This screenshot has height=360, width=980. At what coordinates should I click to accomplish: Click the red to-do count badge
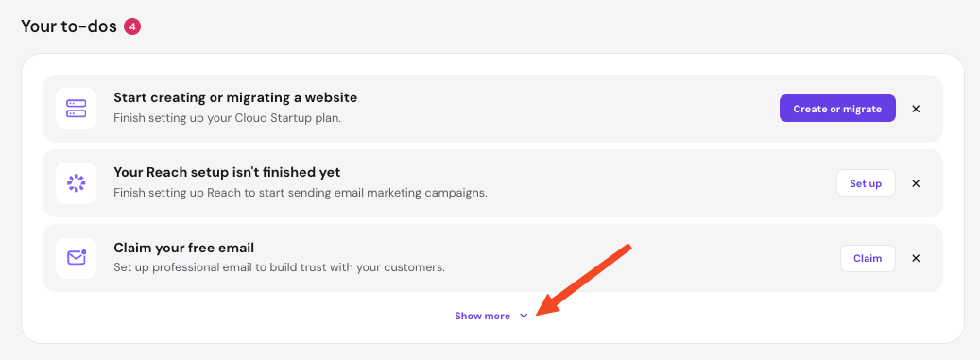pos(132,26)
